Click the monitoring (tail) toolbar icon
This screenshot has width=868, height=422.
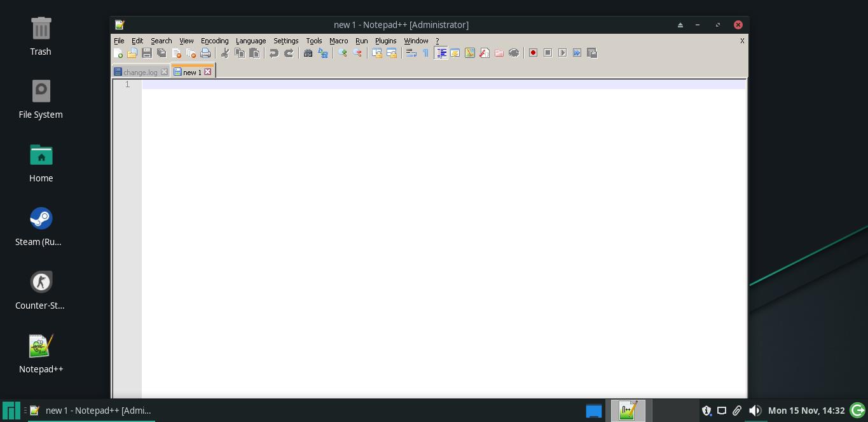[514, 53]
